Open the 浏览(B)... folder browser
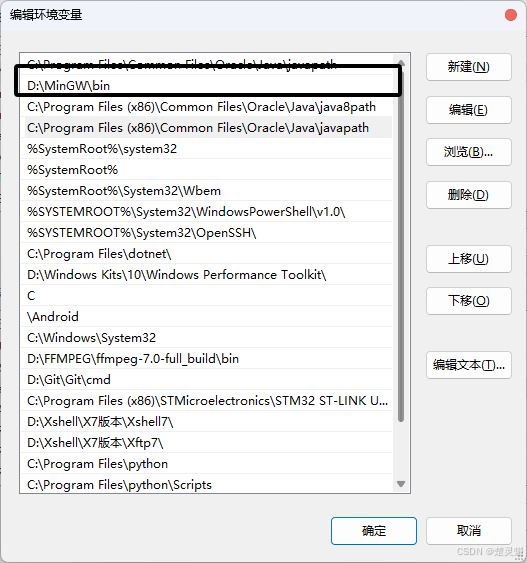Image resolution: width=527 pixels, height=563 pixels. click(468, 152)
